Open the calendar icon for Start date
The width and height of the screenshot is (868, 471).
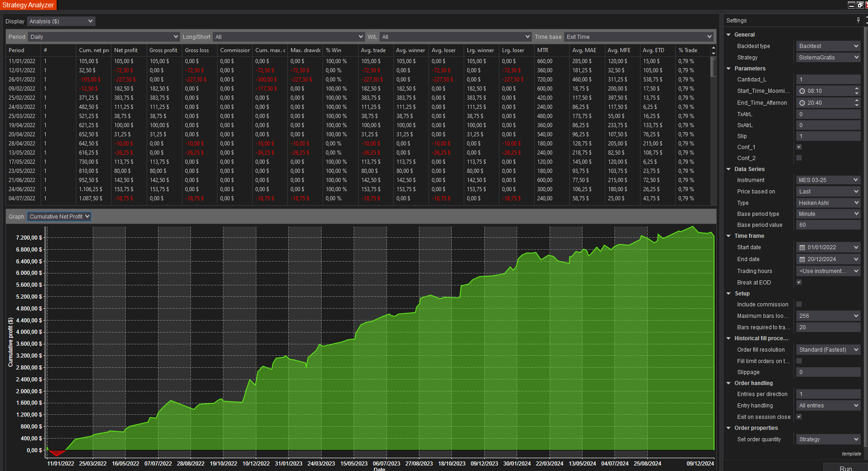coord(803,247)
